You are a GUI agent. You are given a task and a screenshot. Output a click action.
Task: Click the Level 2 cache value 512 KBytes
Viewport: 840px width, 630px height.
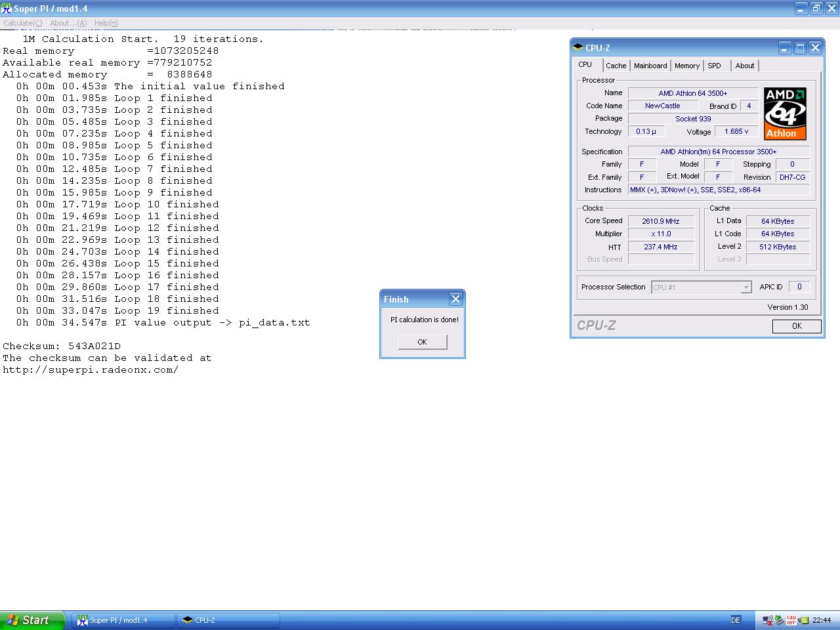coord(778,247)
